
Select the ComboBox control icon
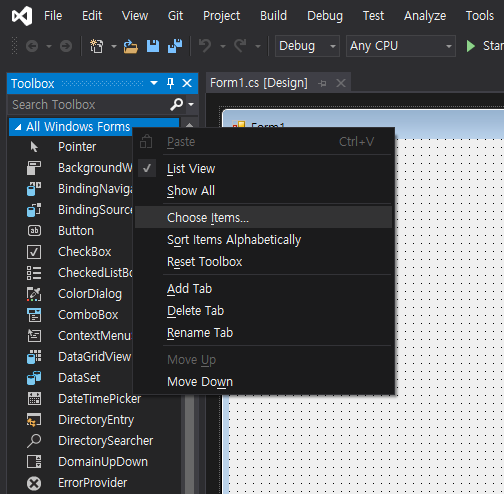[x=34, y=315]
